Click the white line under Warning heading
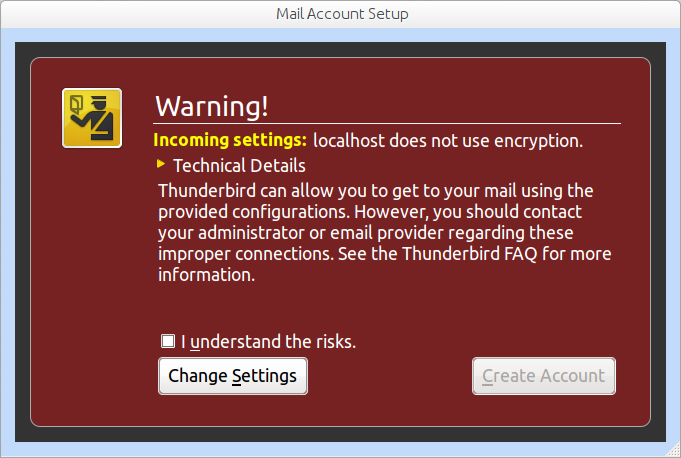 pyautogui.click(x=387, y=124)
